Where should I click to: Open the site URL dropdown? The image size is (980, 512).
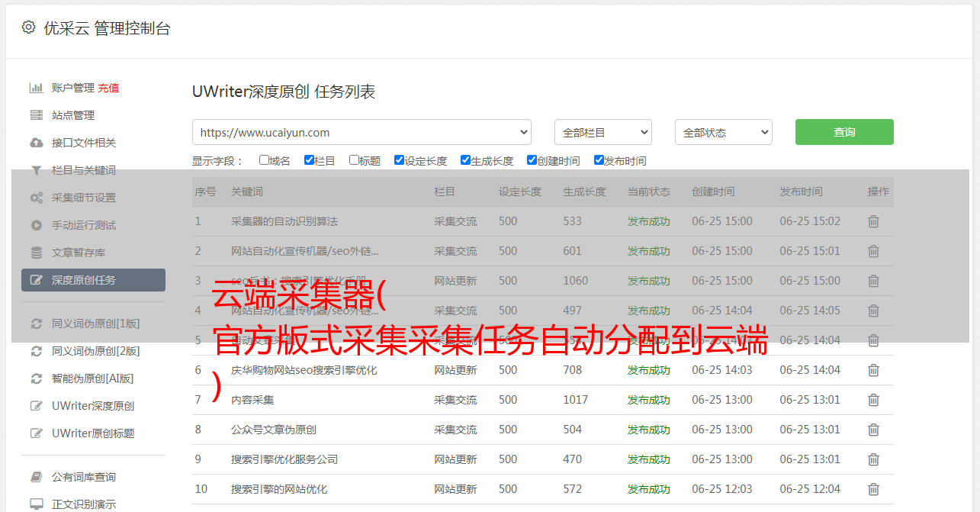tap(361, 132)
